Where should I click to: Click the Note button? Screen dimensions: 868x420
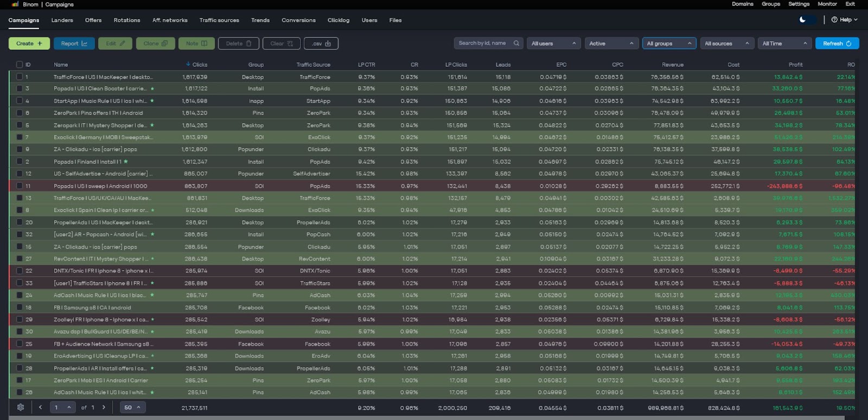[x=196, y=43]
